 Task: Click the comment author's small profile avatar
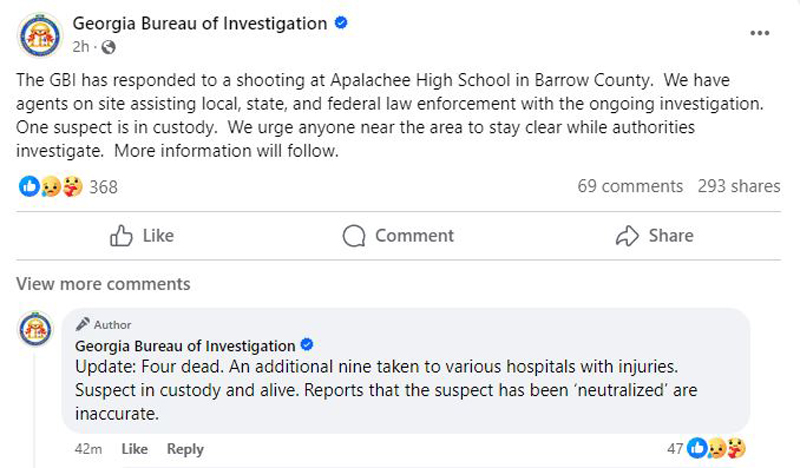coord(35,329)
